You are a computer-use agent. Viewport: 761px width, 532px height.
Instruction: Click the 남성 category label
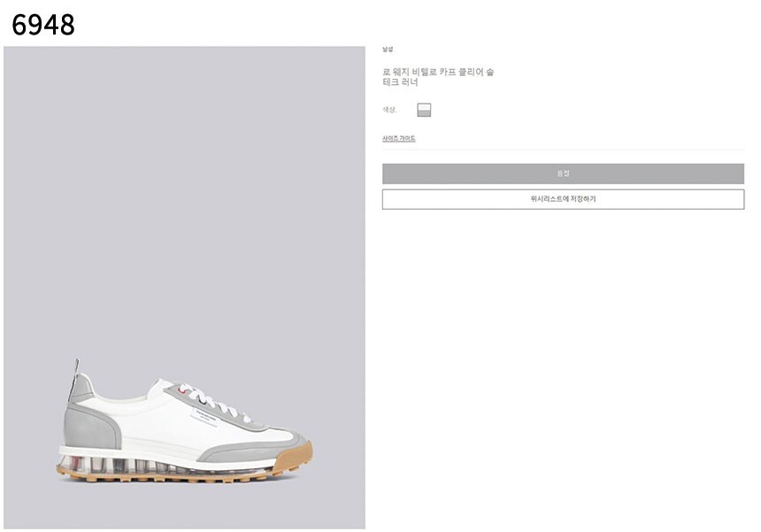pyautogui.click(x=388, y=49)
